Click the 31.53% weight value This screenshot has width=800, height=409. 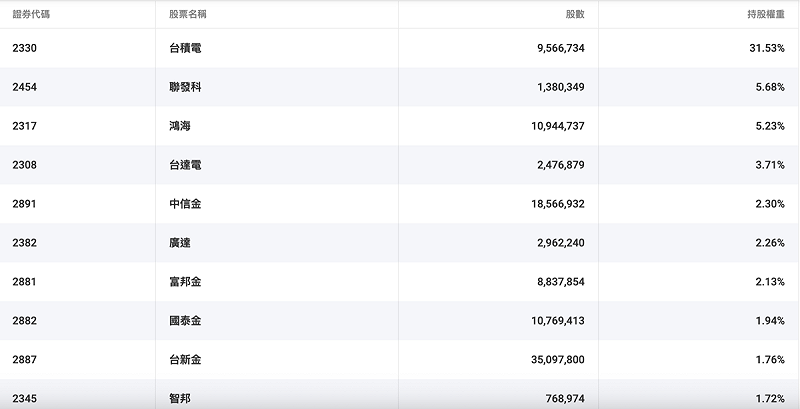(766, 48)
